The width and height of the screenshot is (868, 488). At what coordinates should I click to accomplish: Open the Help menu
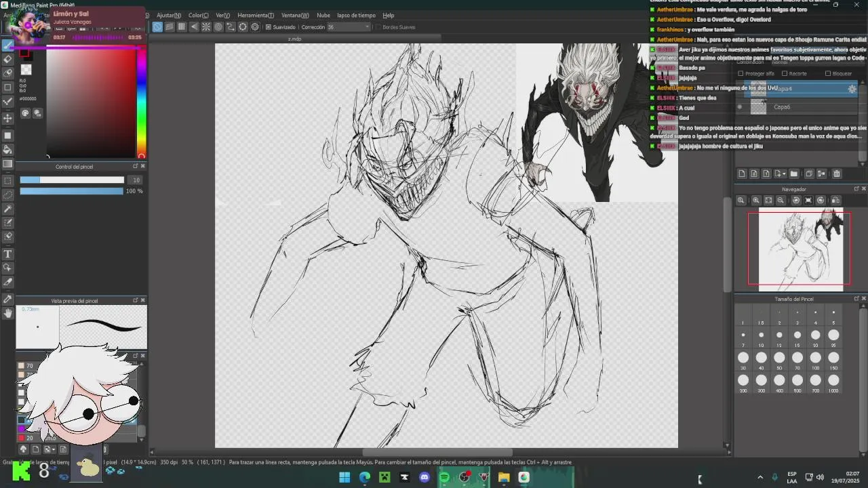coord(389,15)
